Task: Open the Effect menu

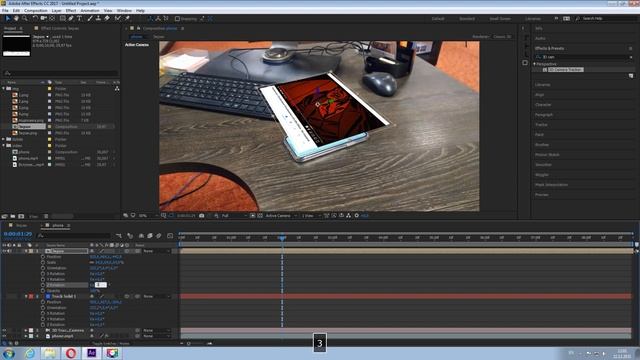Action: pos(71,11)
